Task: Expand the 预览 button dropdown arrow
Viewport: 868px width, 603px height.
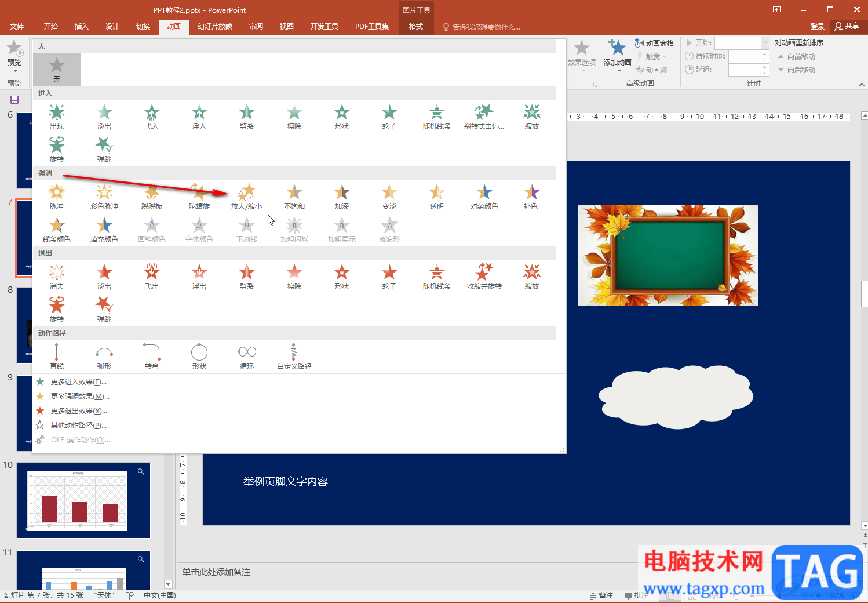Action: [x=14, y=70]
